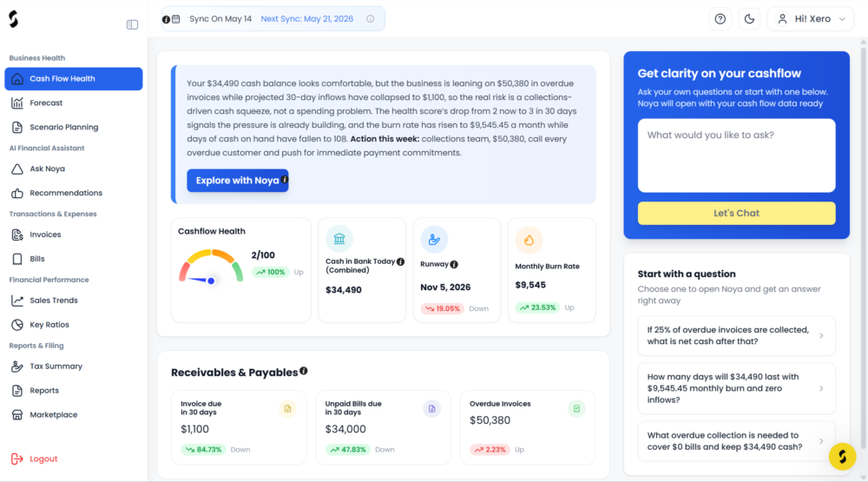This screenshot has width=868, height=482.
Task: Toggle dark mode moon icon
Action: point(750,19)
